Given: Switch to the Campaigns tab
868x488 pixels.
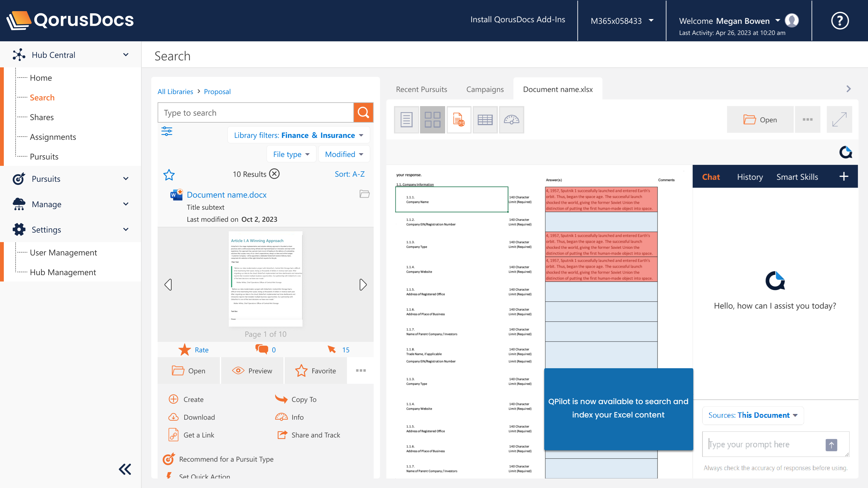Looking at the screenshot, I should (485, 89).
